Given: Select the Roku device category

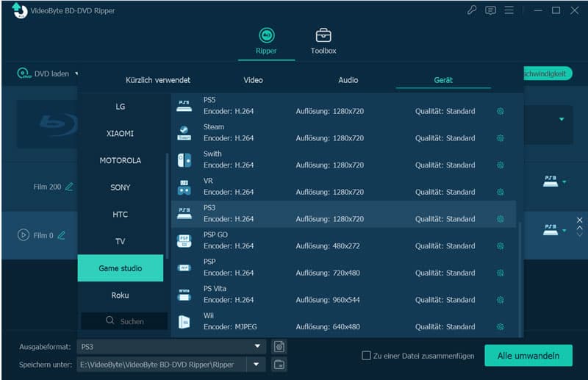Looking at the screenshot, I should (121, 295).
